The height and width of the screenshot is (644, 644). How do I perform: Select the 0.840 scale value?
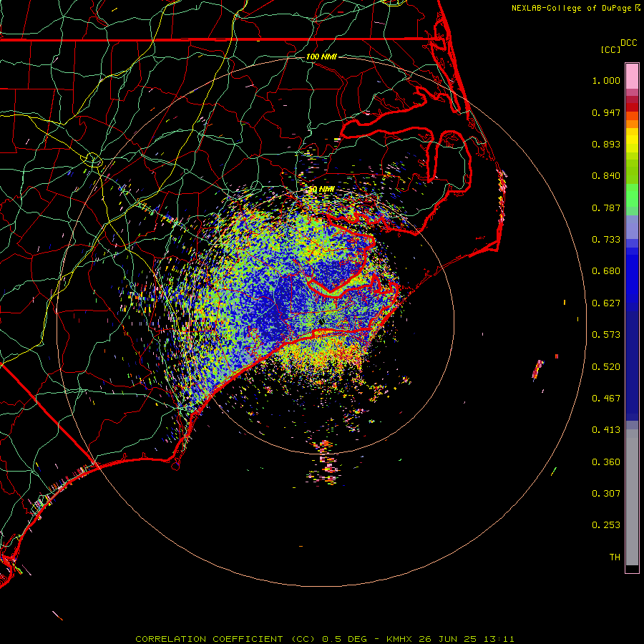[606, 176]
